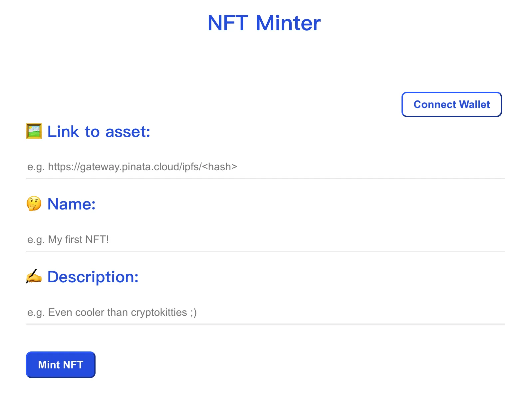Click the writing hand emoji icon
Screen dimensions: 532x399
click(x=34, y=277)
